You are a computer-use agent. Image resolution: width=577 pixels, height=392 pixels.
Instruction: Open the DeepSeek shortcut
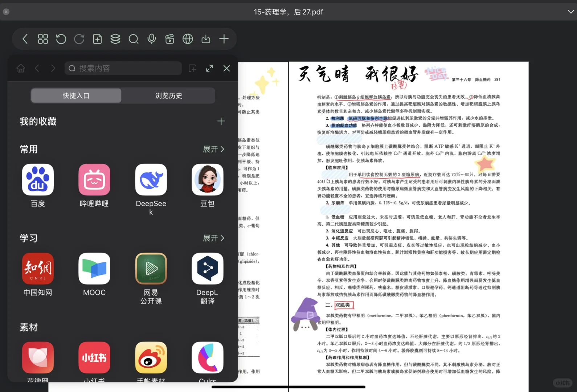click(151, 189)
